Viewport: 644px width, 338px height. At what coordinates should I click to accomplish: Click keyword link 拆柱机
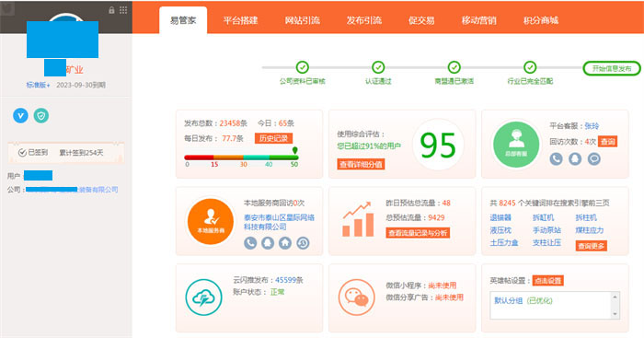coord(586,217)
